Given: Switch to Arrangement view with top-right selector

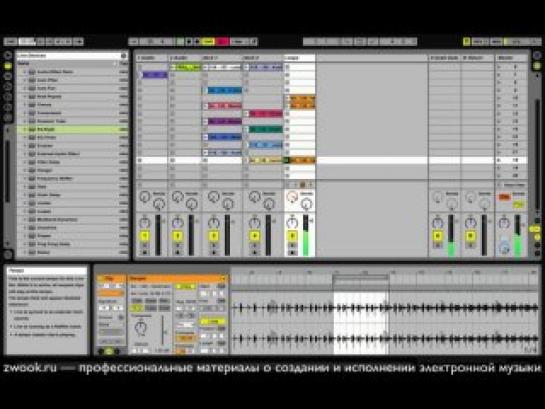Looking at the screenshot, I should pyautogui.click(x=537, y=56).
